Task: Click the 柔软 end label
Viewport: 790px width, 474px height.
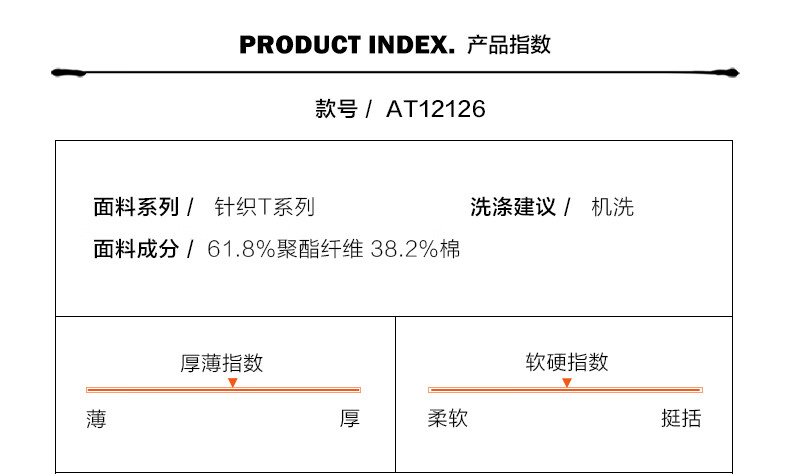Action: pos(447,418)
